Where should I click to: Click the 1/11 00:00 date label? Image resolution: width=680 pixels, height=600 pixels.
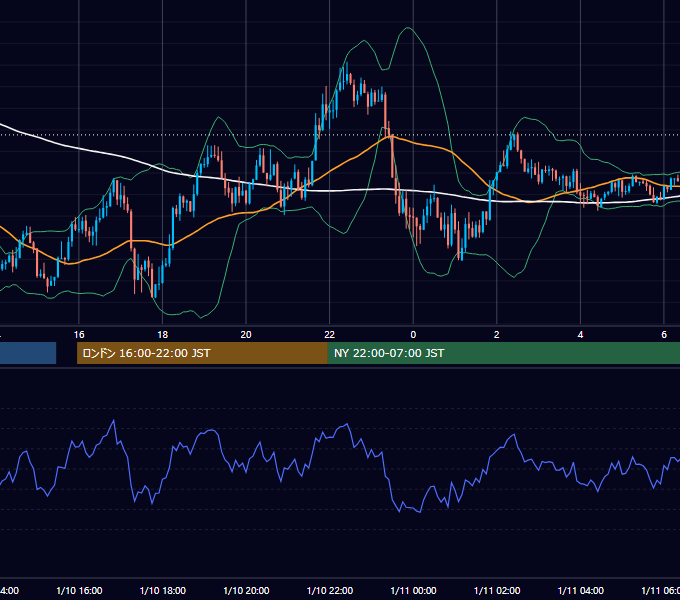(x=413, y=591)
